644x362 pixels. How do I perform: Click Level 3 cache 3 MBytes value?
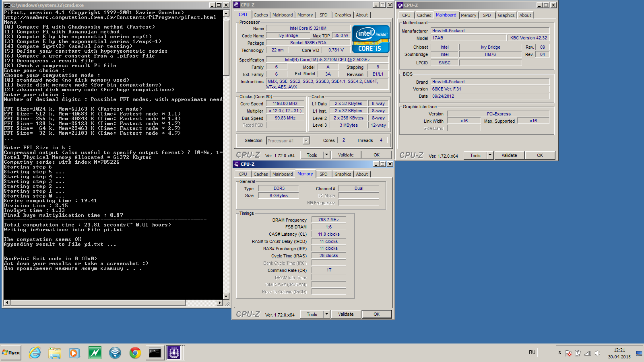coord(348,125)
